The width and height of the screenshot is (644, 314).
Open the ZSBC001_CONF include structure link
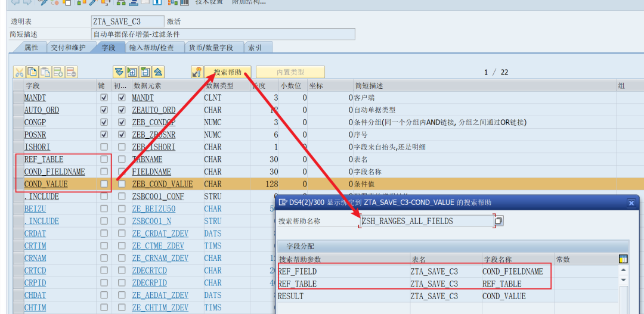click(x=158, y=196)
